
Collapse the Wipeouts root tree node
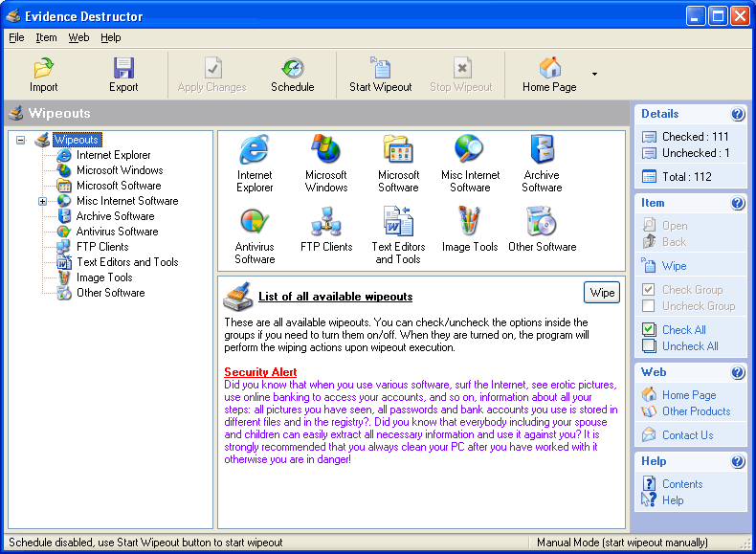(20, 140)
